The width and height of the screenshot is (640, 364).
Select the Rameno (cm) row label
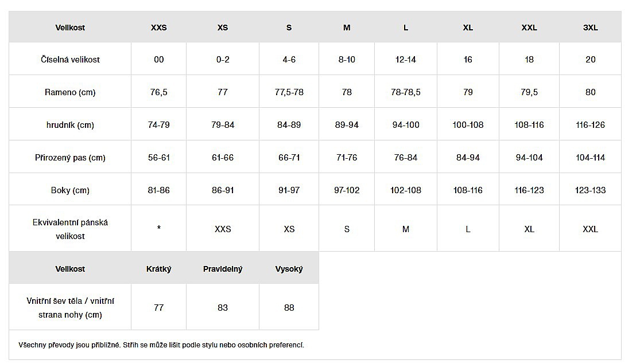70,92
